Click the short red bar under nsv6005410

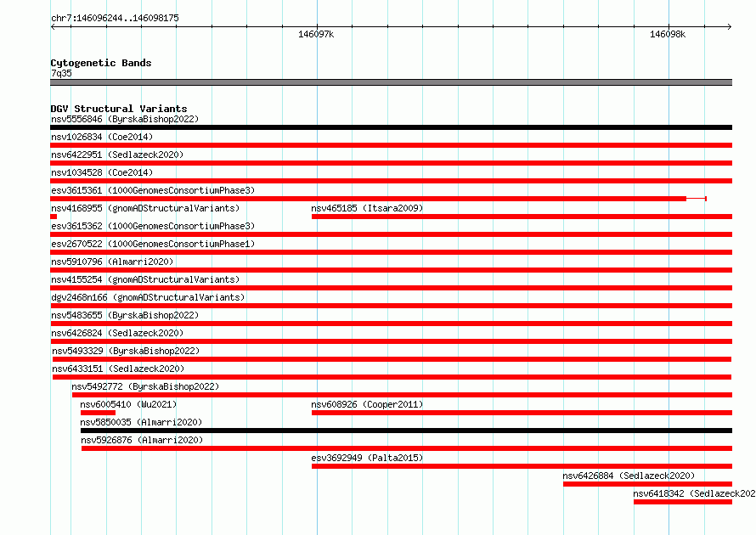(98, 413)
